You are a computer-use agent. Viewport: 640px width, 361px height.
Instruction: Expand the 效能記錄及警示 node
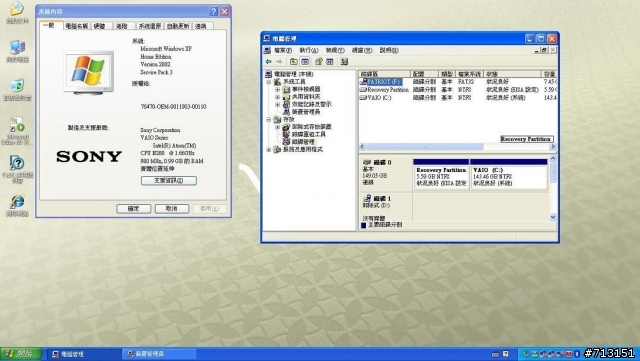pyautogui.click(x=278, y=105)
